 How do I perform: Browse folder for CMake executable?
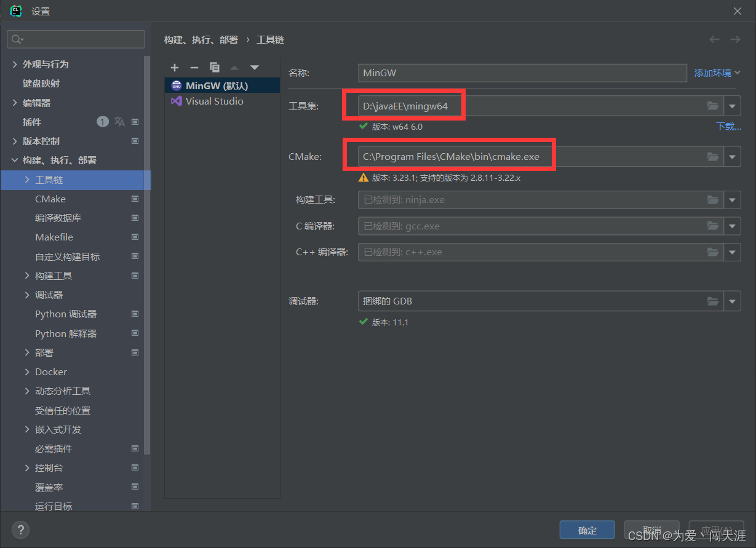[x=713, y=157]
